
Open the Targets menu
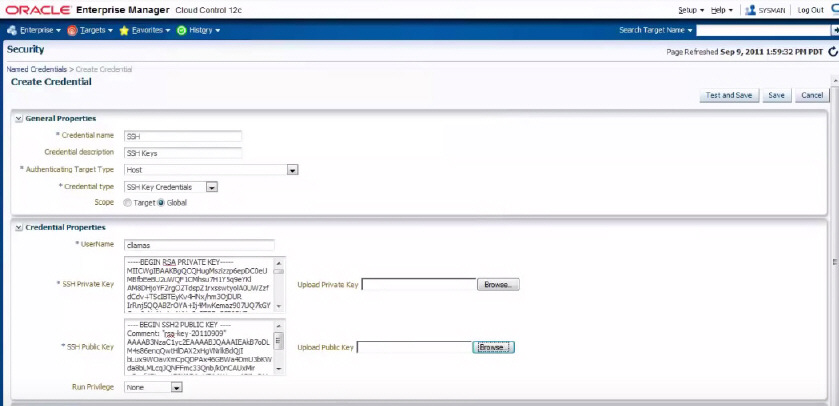click(96, 30)
